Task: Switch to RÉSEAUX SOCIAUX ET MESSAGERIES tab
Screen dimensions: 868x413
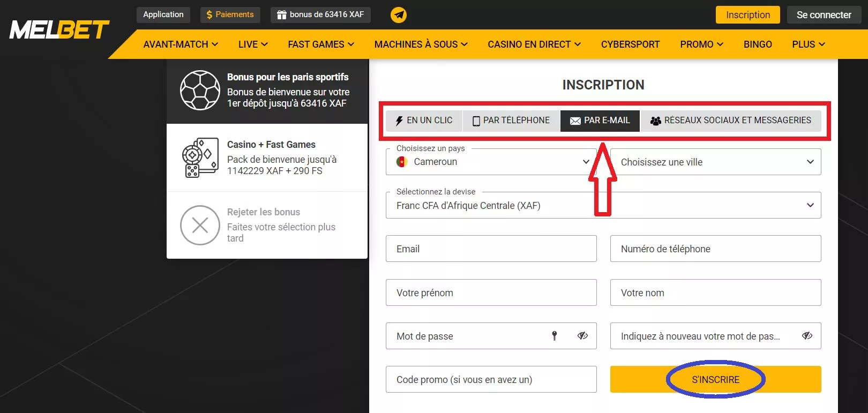Action: pyautogui.click(x=731, y=121)
